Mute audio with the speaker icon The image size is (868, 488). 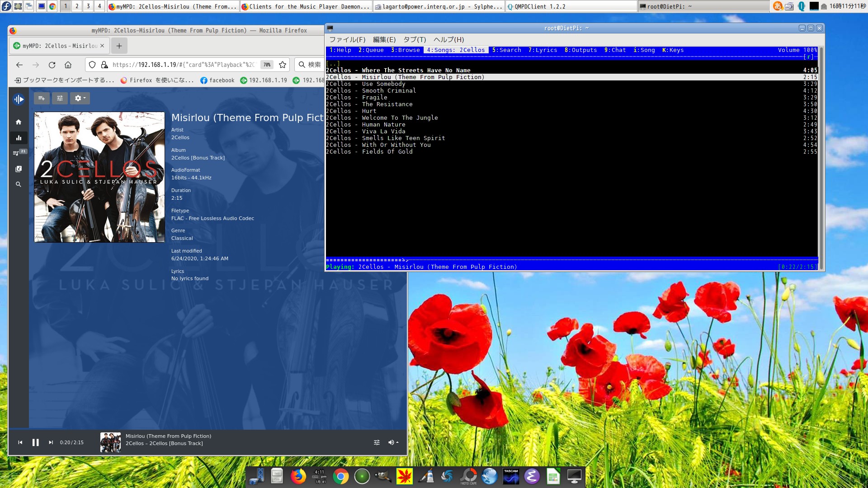tap(391, 442)
